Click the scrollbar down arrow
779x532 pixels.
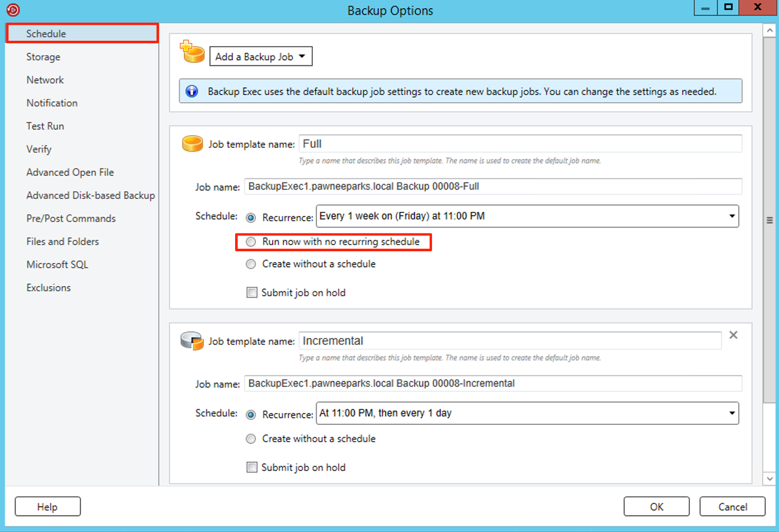(x=769, y=478)
